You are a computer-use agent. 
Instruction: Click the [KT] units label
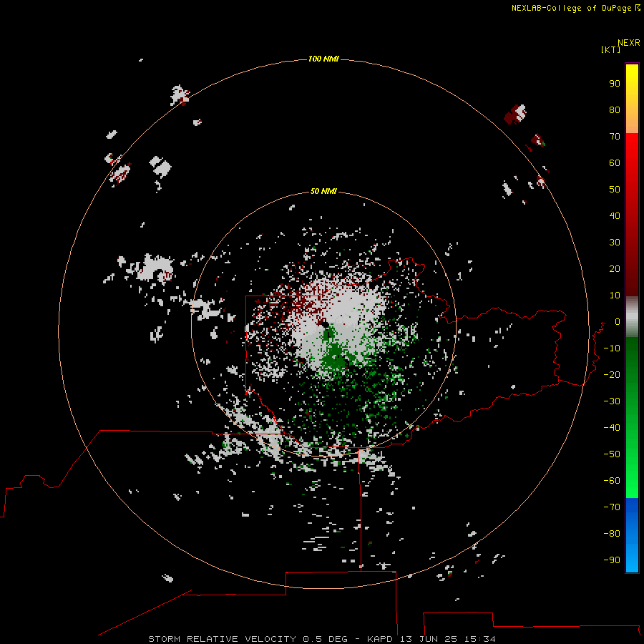pos(610,49)
